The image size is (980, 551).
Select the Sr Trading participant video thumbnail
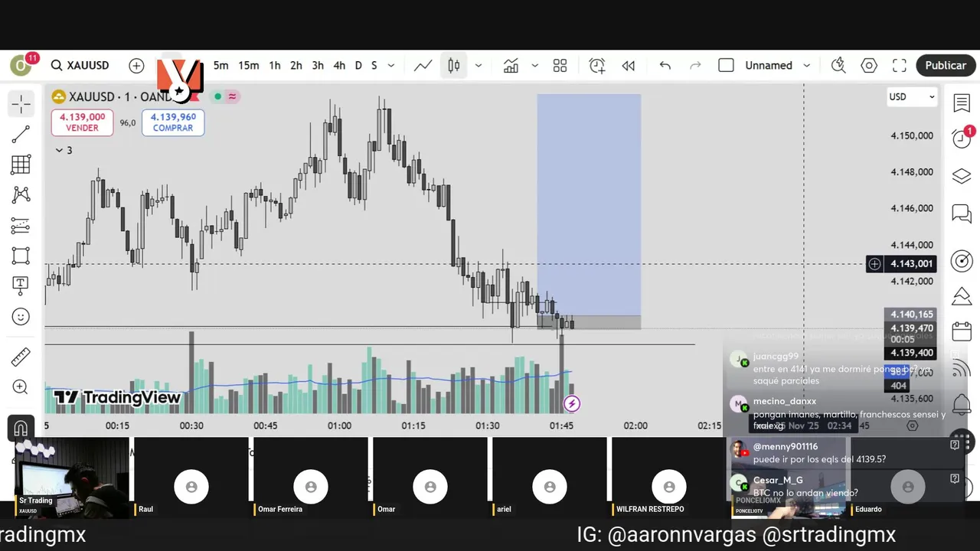point(73,478)
